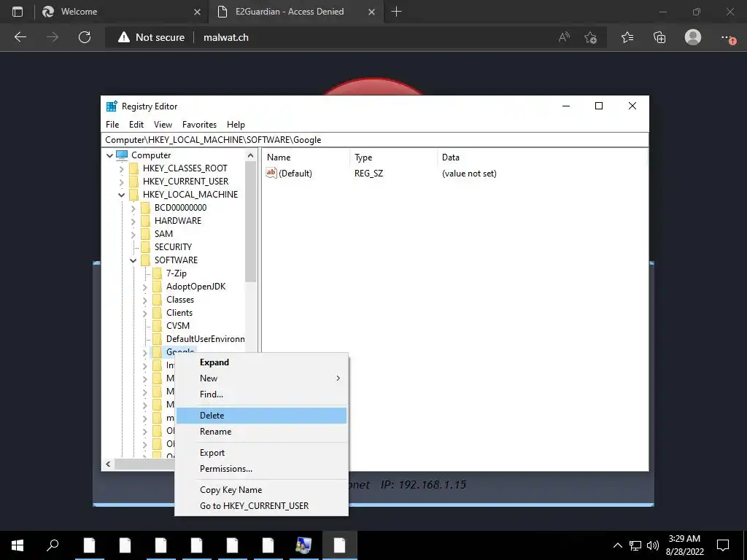Add this page to favorites star

(x=591, y=37)
